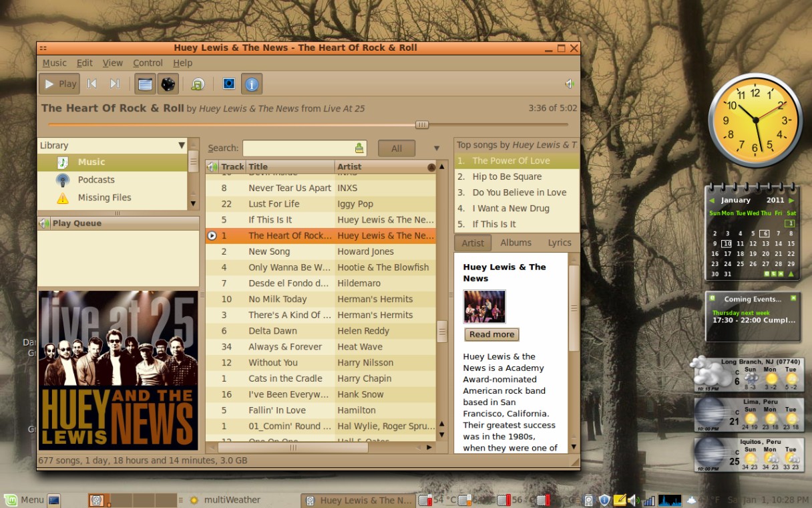
Task: Click the Huey Lewis band thumbnail photo
Action: pyautogui.click(x=484, y=307)
